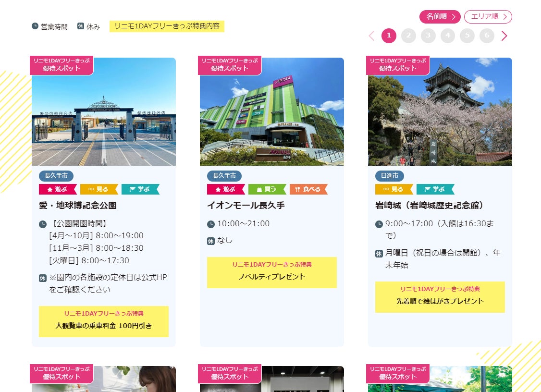Sort spots by エリア順 button
541x392 pixels.
tap(488, 16)
